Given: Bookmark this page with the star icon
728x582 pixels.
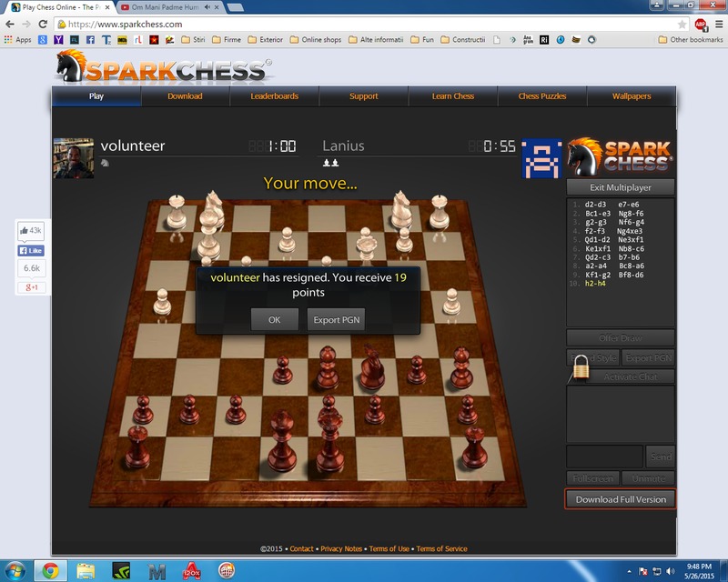Looking at the screenshot, I should [x=682, y=25].
